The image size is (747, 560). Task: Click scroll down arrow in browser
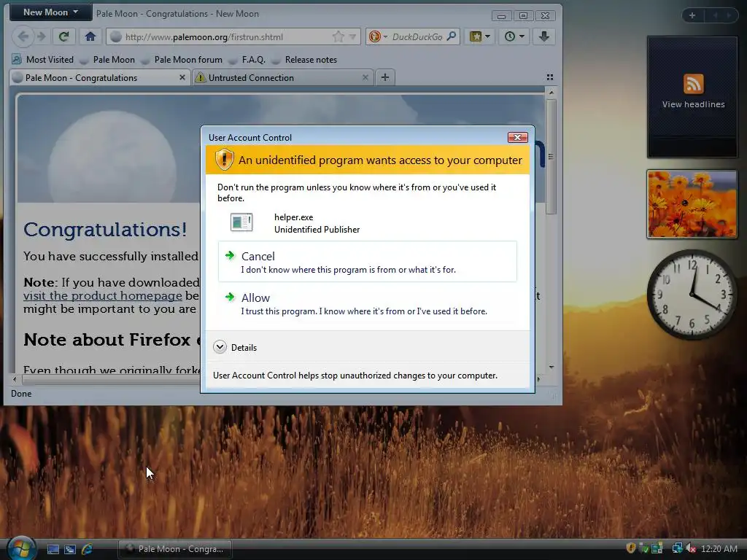[551, 367]
